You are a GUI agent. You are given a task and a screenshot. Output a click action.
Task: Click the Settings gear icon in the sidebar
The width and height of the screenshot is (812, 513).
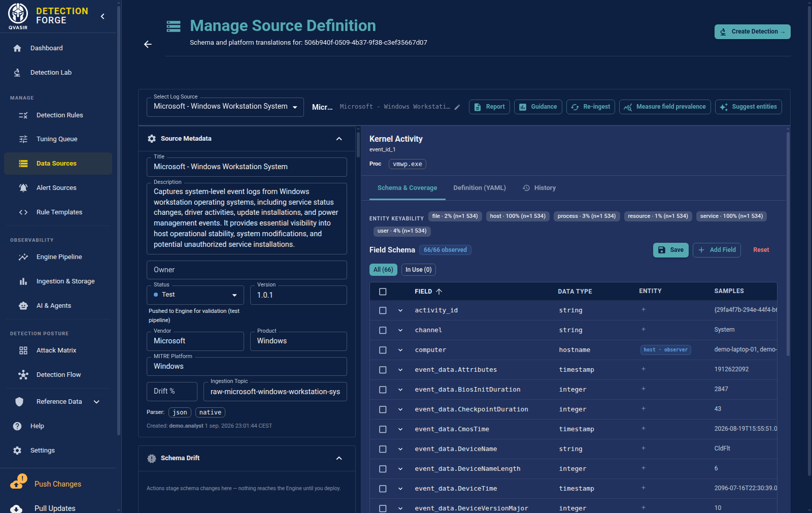(x=17, y=451)
